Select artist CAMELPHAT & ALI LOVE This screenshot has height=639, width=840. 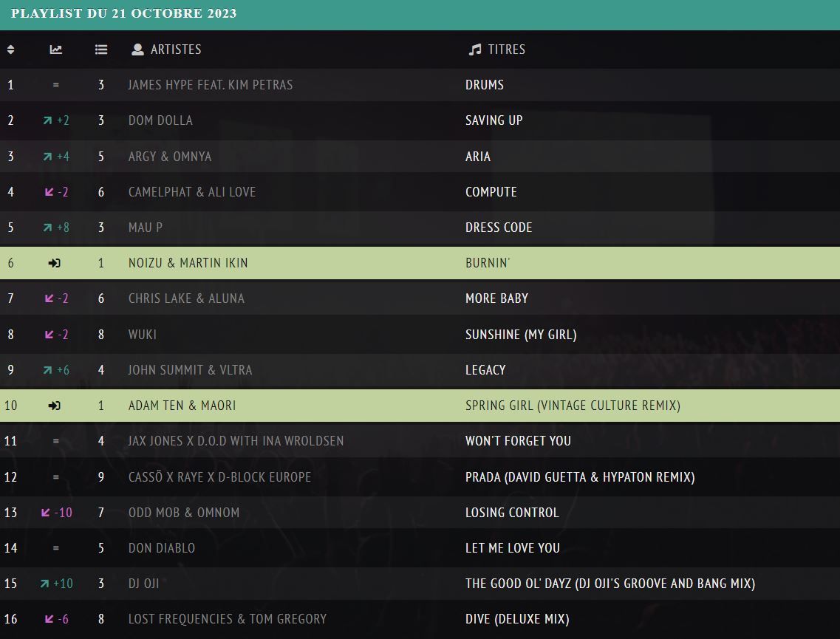click(192, 192)
